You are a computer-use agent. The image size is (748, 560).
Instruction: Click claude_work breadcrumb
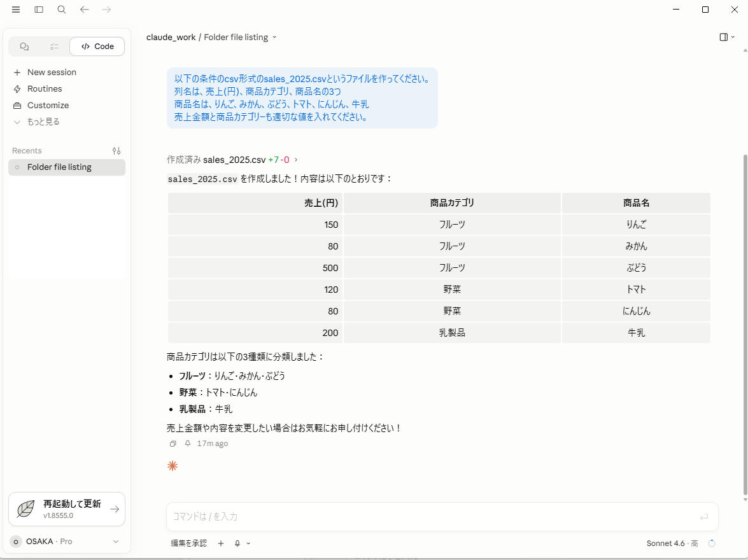point(171,37)
